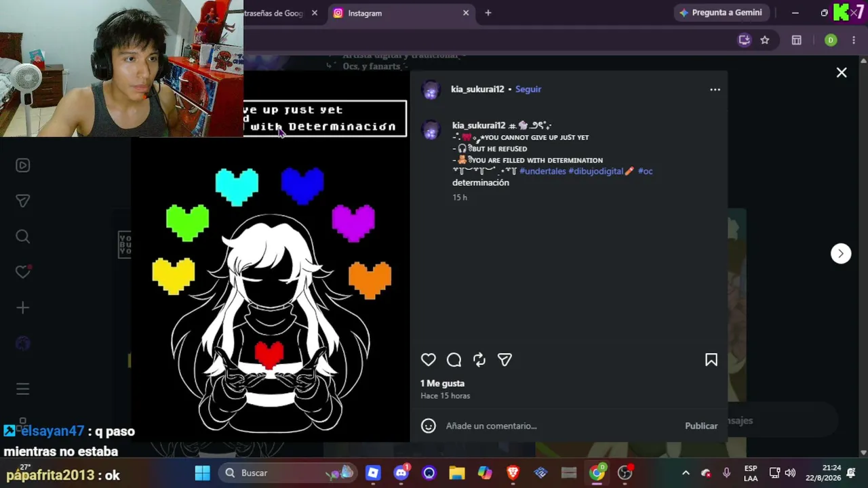Open the clock and date 21:24

point(823,473)
